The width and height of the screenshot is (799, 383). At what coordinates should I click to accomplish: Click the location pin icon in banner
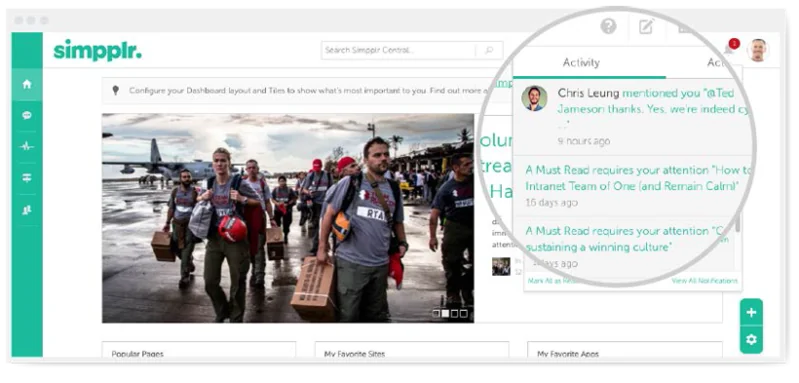tap(116, 90)
